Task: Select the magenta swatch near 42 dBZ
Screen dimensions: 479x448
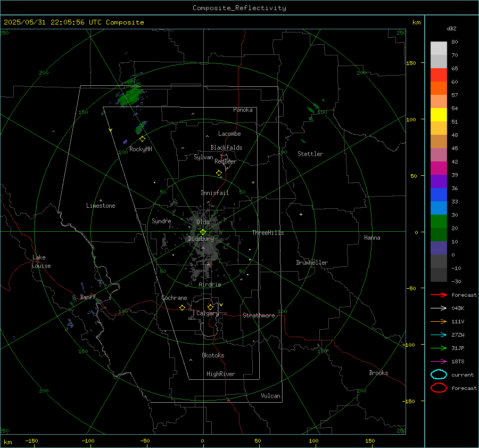Action: point(439,168)
